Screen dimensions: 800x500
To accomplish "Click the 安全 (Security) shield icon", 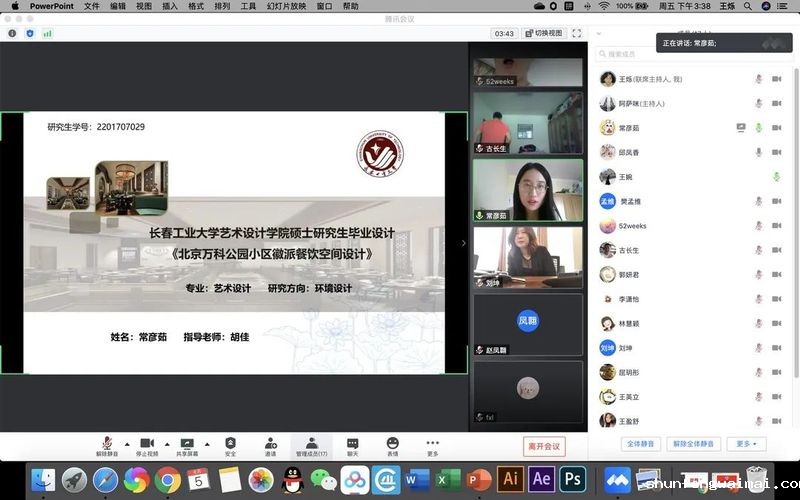I will point(230,443).
